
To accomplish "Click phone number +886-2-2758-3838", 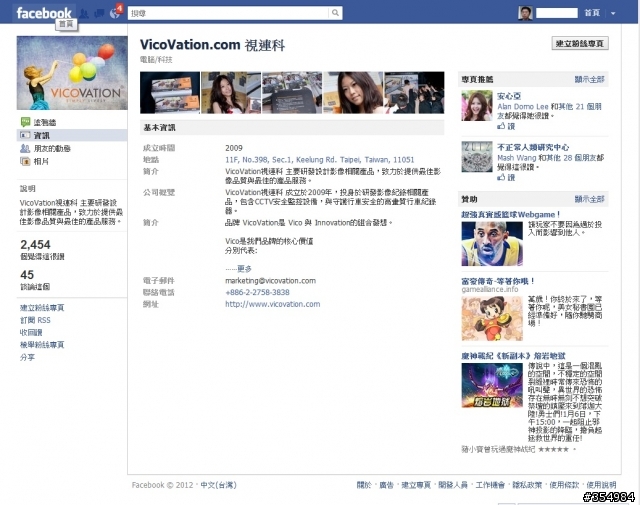I will [x=257, y=292].
